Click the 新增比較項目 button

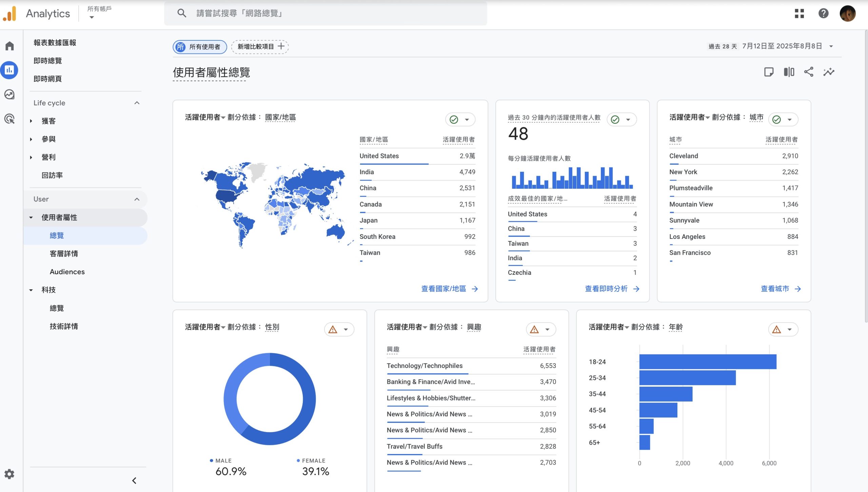[260, 46]
